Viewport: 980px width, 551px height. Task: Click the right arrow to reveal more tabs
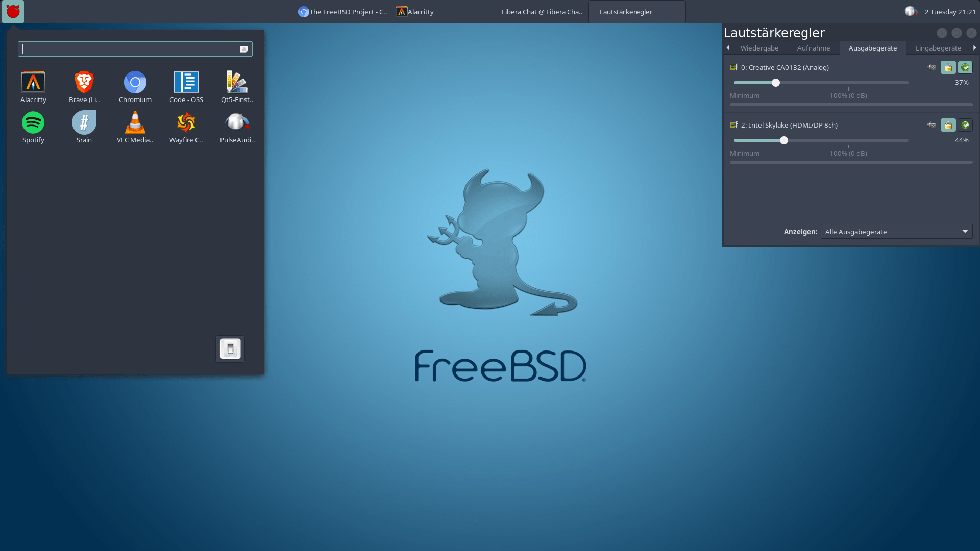coord(974,47)
